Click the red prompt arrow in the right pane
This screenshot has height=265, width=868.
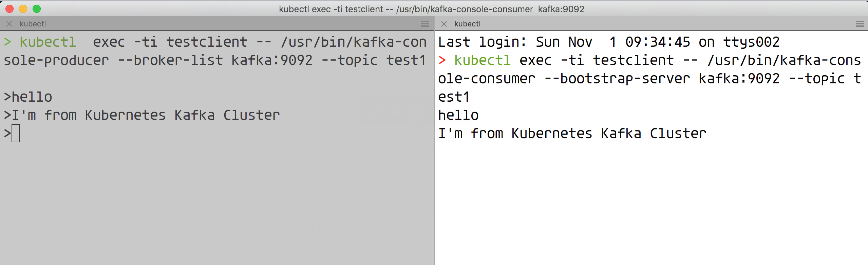tap(442, 60)
